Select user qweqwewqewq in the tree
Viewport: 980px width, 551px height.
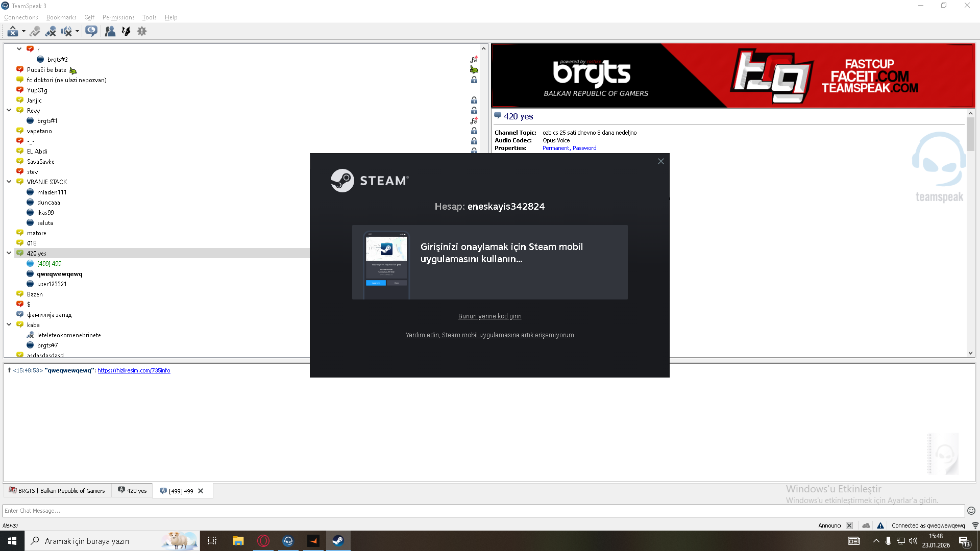(x=59, y=274)
